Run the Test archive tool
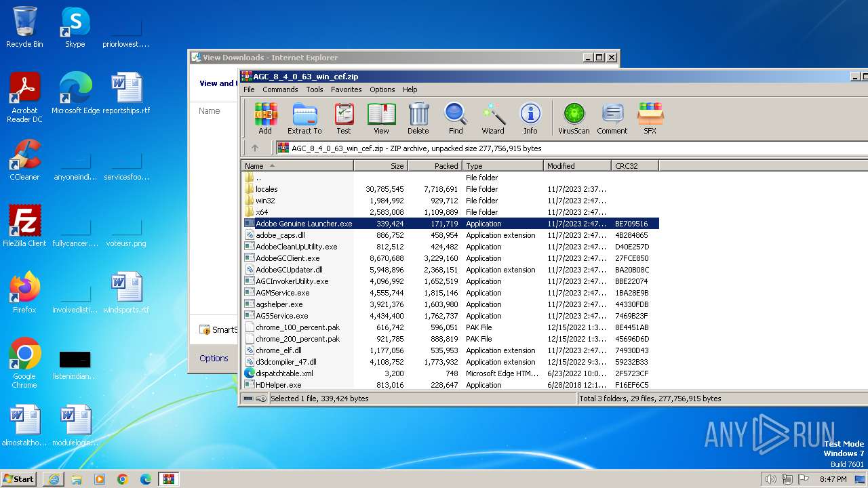 point(344,118)
